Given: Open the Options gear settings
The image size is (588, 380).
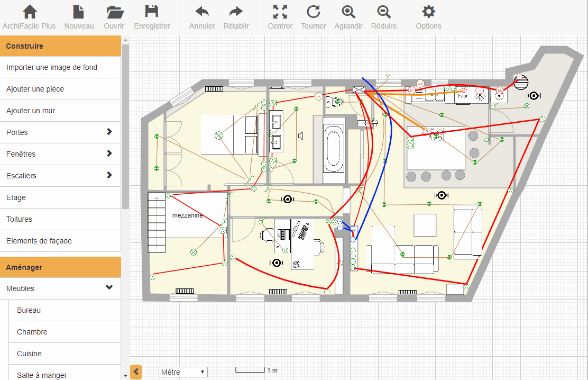Looking at the screenshot, I should coord(428,12).
